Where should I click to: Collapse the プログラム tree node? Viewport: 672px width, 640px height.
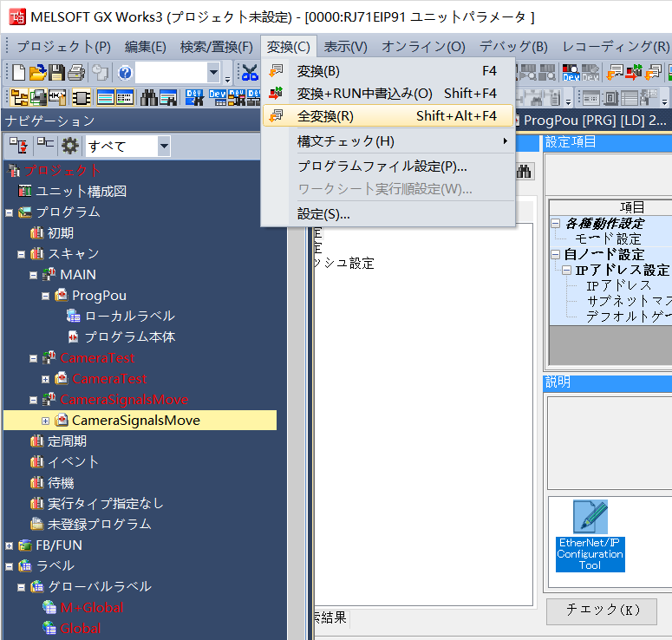(9, 212)
